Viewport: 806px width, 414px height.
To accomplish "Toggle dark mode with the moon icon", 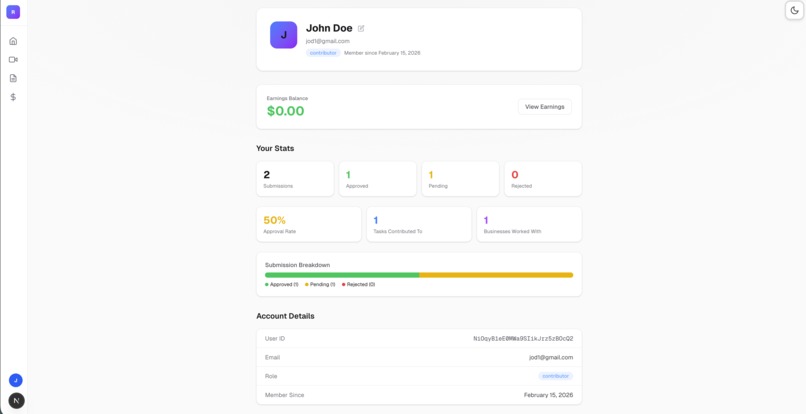I will 795,10.
